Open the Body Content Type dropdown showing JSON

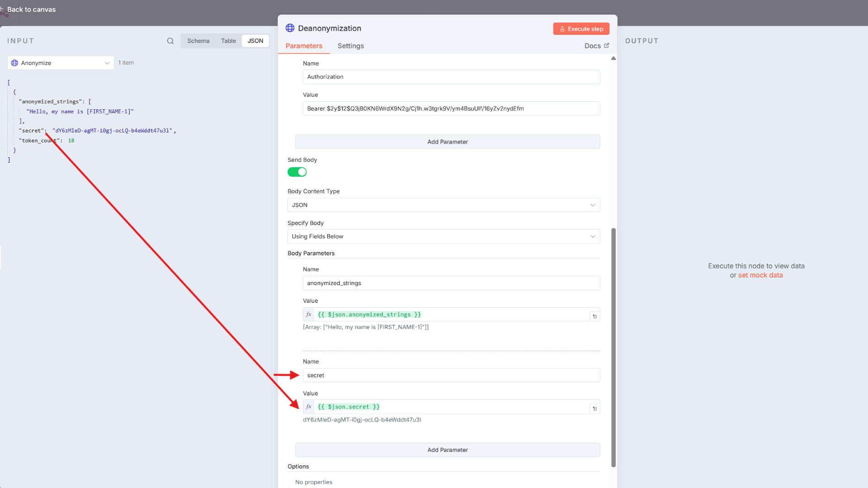click(443, 205)
